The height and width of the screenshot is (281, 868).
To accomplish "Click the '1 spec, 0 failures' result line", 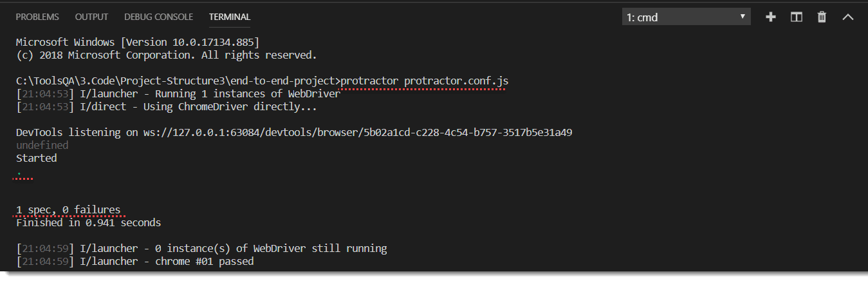I will coord(68,210).
